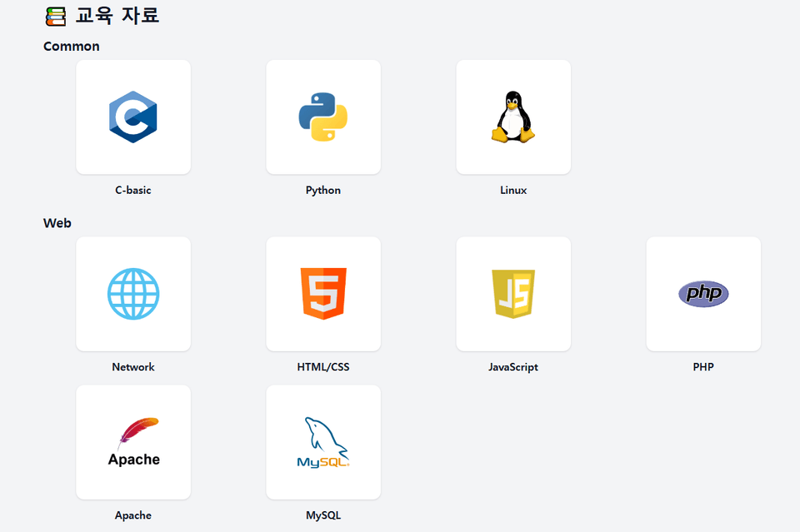Open the Python logo card
Viewport: 800px width, 532px height.
coord(323,117)
